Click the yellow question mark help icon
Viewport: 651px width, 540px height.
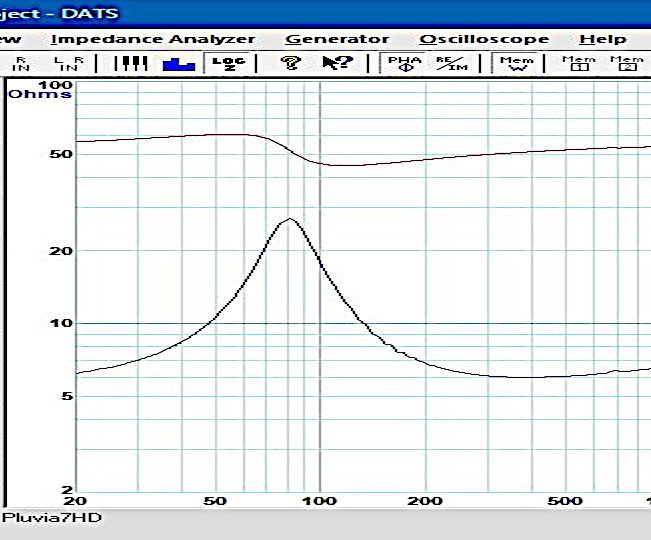(290, 64)
